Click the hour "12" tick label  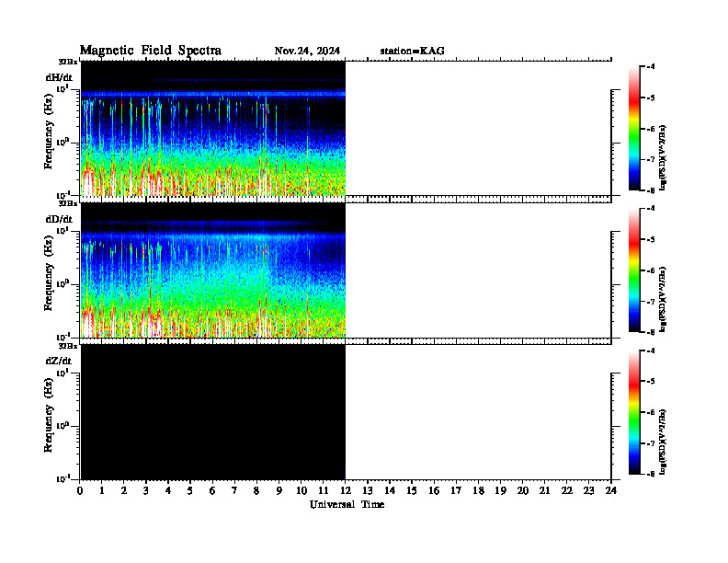[346, 490]
